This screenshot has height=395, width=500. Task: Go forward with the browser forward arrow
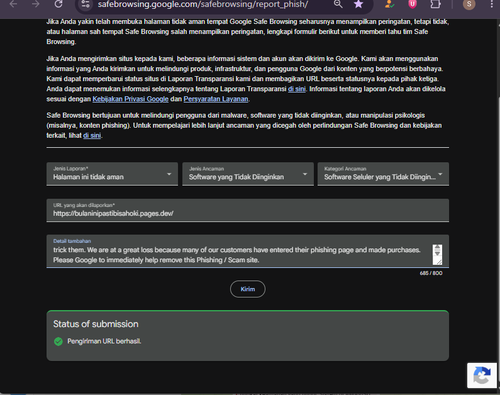pyautogui.click(x=36, y=4)
